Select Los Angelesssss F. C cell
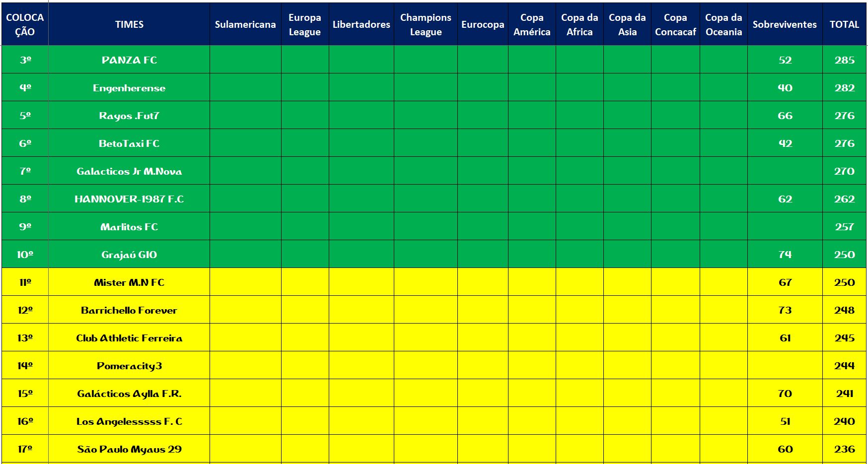868x464 pixels. click(129, 421)
